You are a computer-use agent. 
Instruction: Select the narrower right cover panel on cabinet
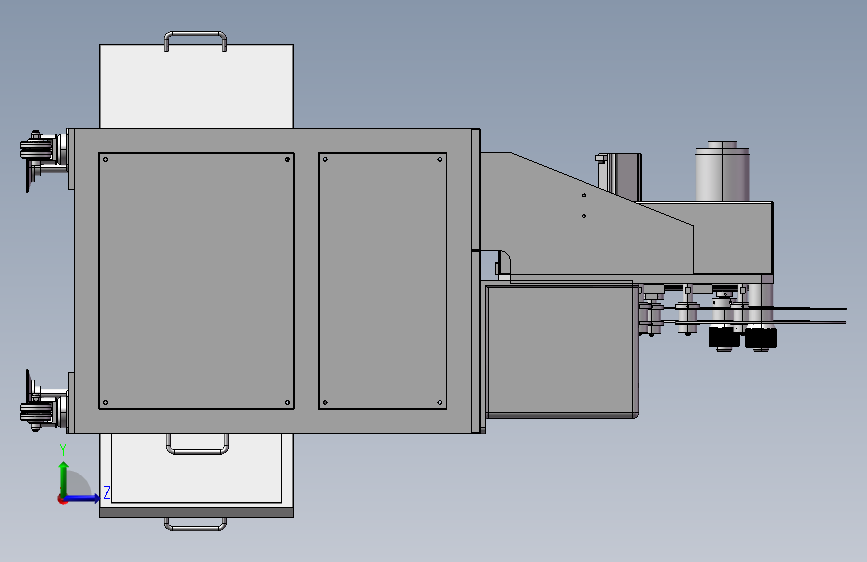tap(383, 281)
